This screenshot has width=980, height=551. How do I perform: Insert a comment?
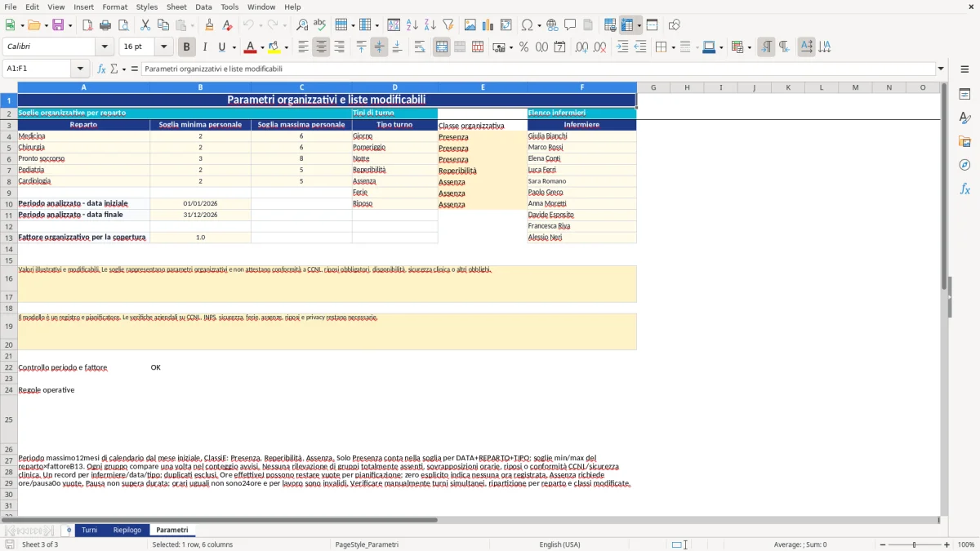[570, 25]
